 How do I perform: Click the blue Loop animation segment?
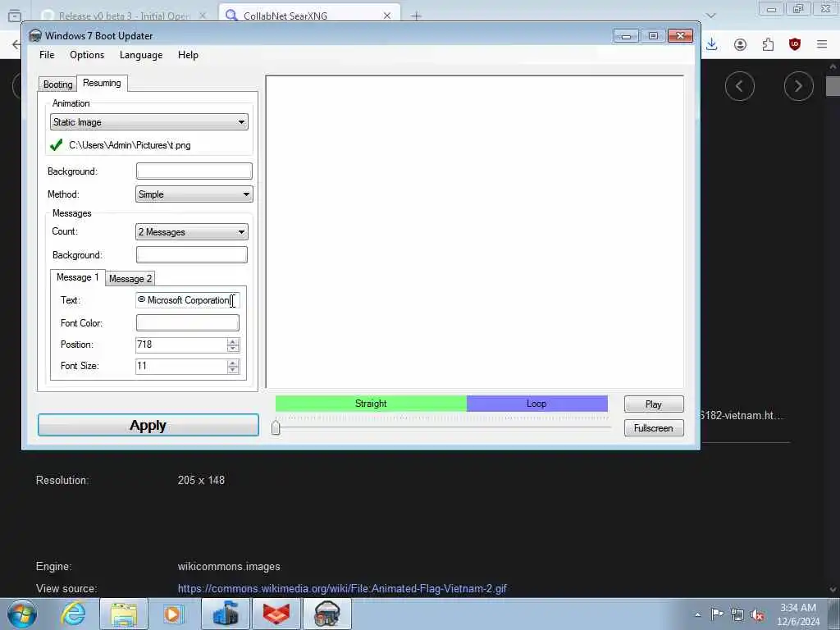click(x=536, y=404)
